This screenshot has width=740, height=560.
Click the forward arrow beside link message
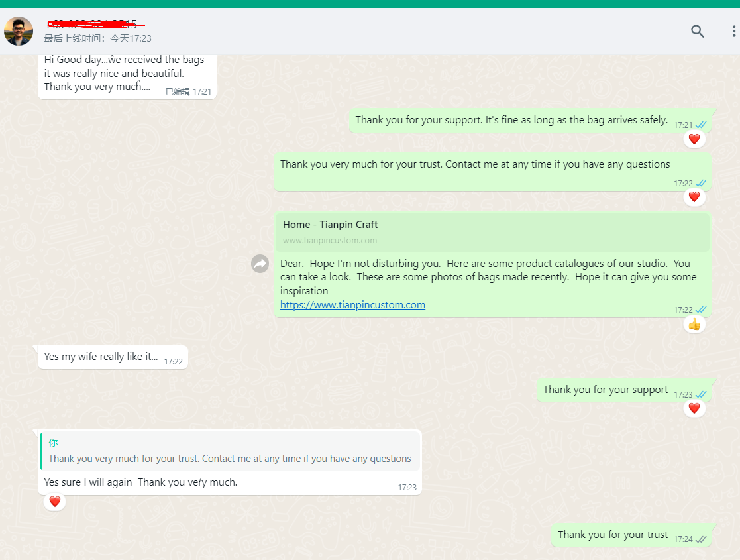pos(260,264)
